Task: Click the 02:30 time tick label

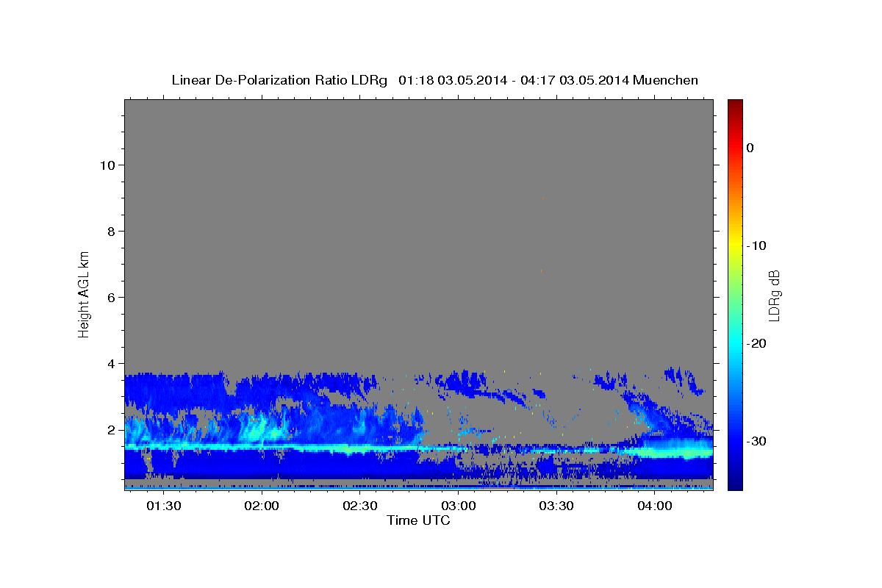Action: pyautogui.click(x=360, y=506)
